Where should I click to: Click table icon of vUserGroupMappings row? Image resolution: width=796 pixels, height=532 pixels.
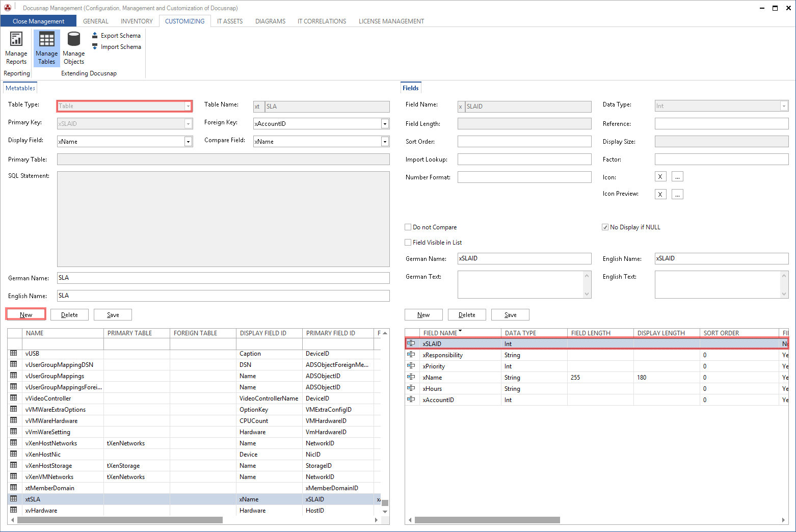pos(14,376)
